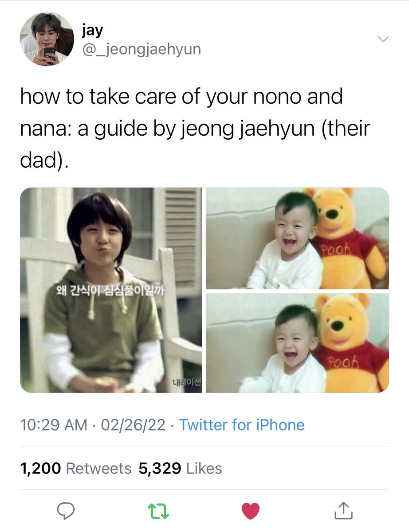The image size is (409, 532).
Task: Tap the tweet text about nono and nana
Action: click(195, 129)
